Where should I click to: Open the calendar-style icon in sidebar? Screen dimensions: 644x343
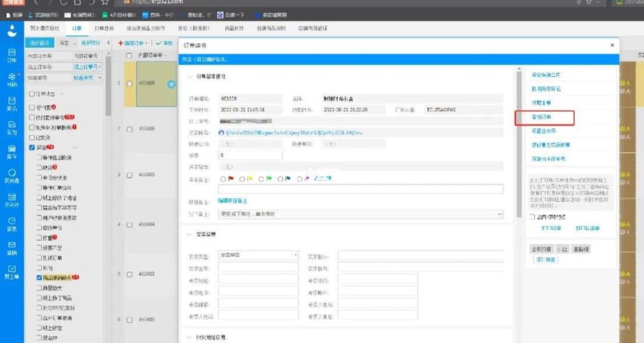click(x=12, y=200)
